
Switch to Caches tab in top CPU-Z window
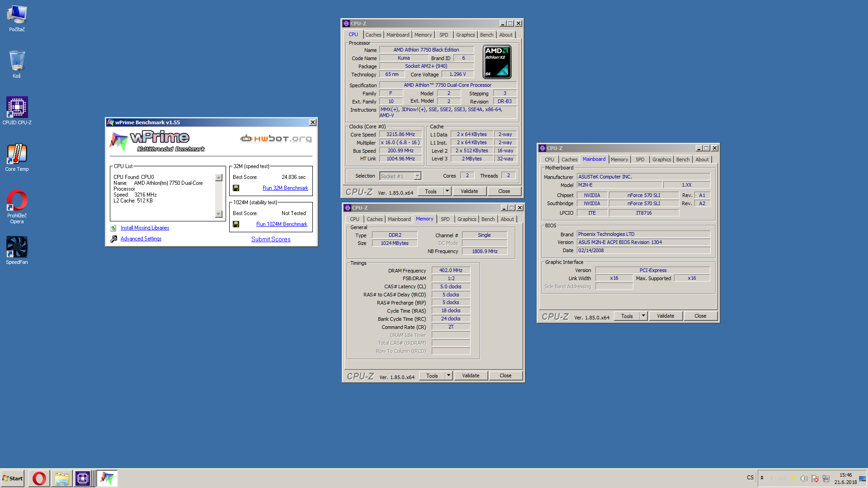[373, 35]
